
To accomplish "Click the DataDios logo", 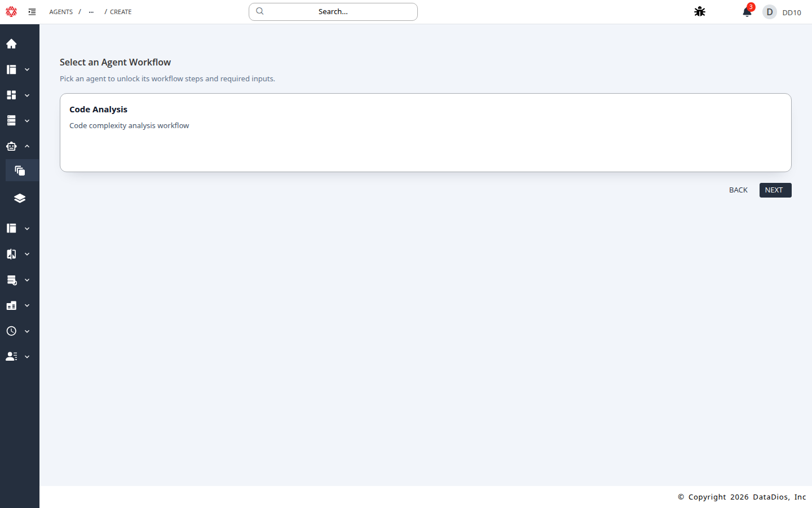I will pos(11,12).
